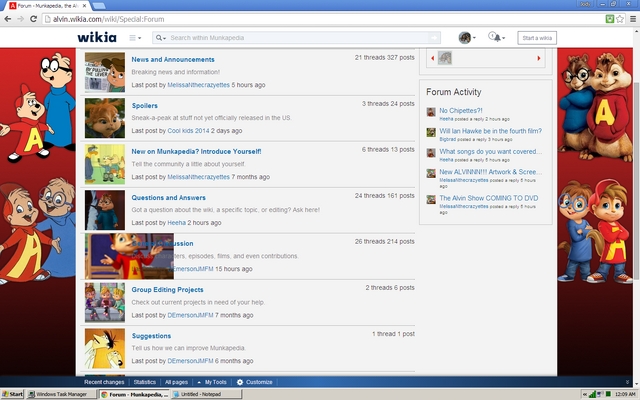Viewport: 640px width, 400px height.
Task: Open the Group Editing Projects board
Action: (x=167, y=290)
